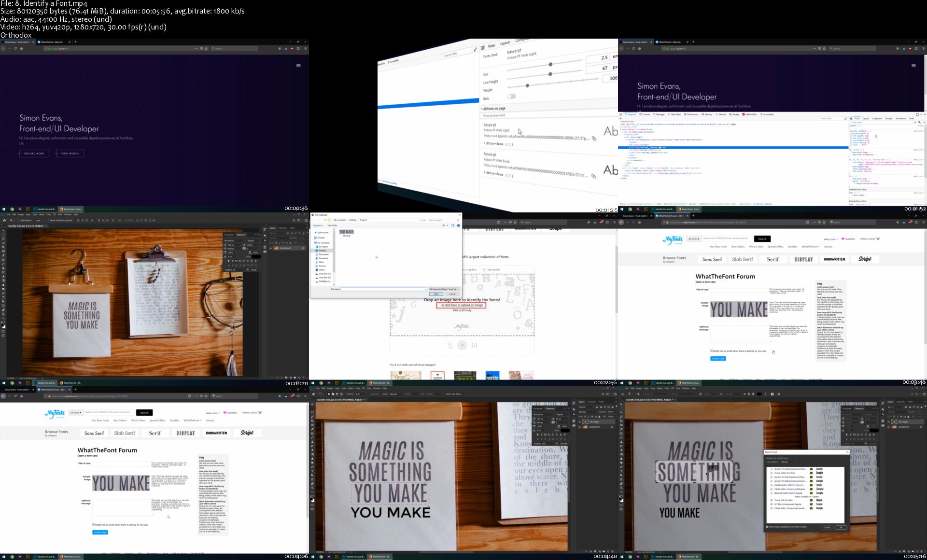
Task: Click Photoshop home icon in options bar, frame 00:05:16
Action: [x=622, y=394]
